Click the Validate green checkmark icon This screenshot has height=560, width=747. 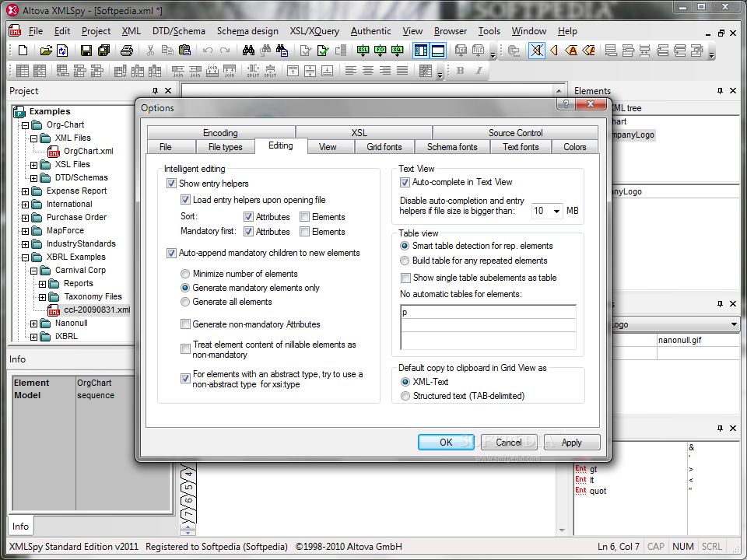(323, 51)
